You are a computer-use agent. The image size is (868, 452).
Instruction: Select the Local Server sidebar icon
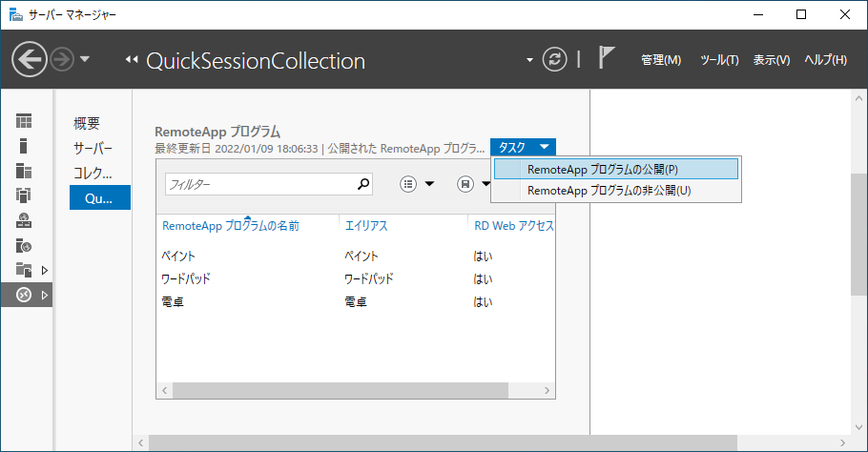[23, 146]
